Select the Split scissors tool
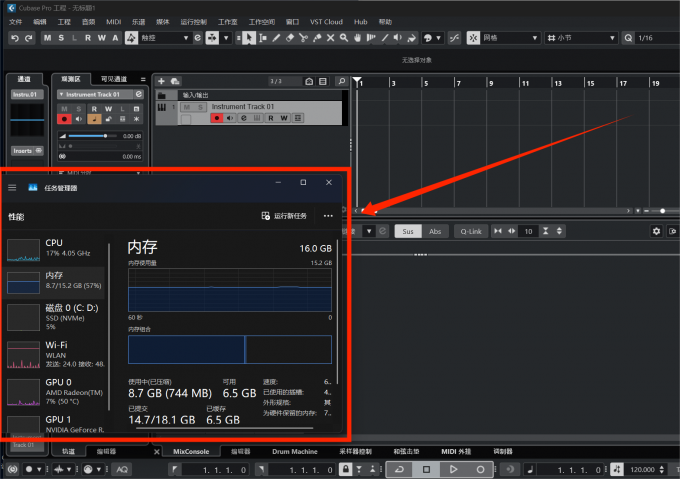The height and width of the screenshot is (479, 680). point(304,38)
